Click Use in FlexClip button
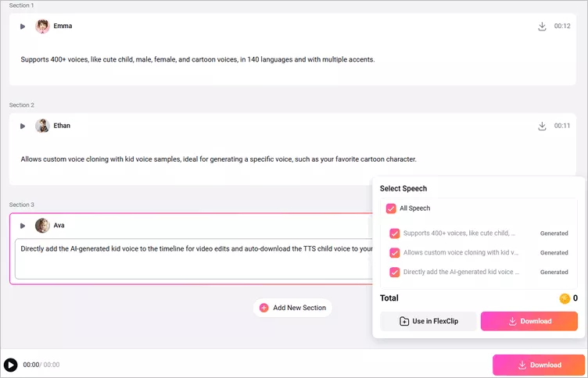Screen dimensions: 588x378 click(x=428, y=321)
